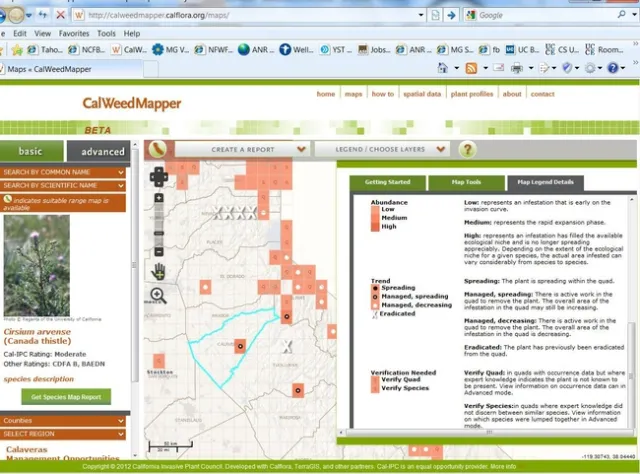Click the map pan direction control
The width and height of the screenshot is (640, 474).
tap(158, 176)
